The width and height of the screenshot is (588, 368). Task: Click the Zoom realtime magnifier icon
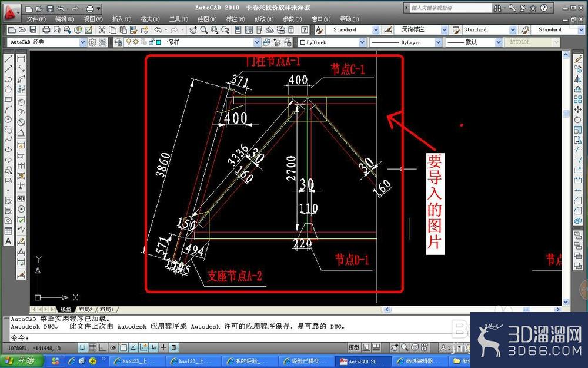pos(203,30)
